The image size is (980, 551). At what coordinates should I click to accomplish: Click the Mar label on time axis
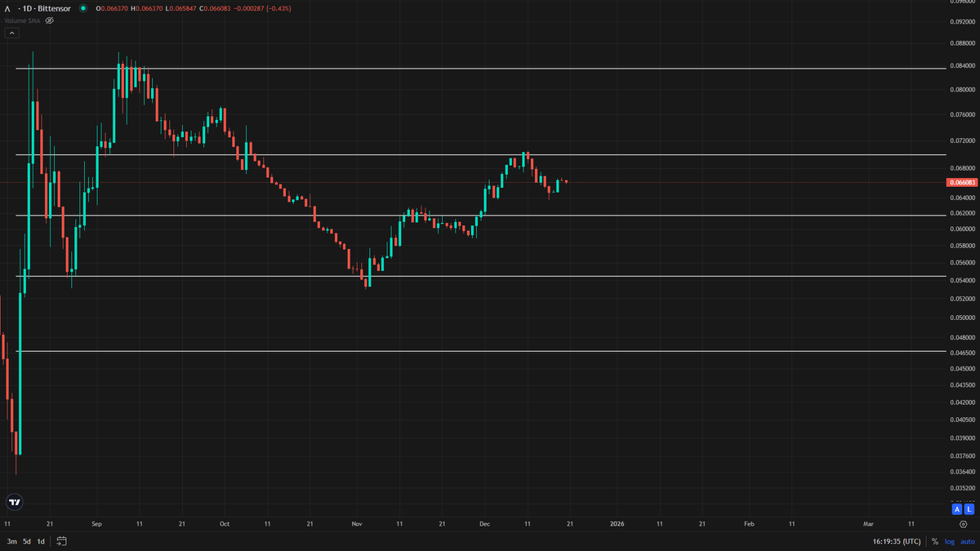coord(869,523)
